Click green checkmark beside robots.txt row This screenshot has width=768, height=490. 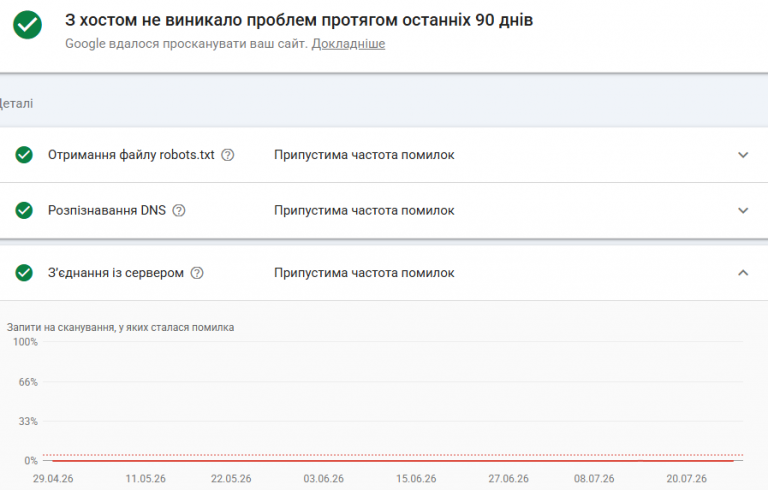tap(24, 155)
